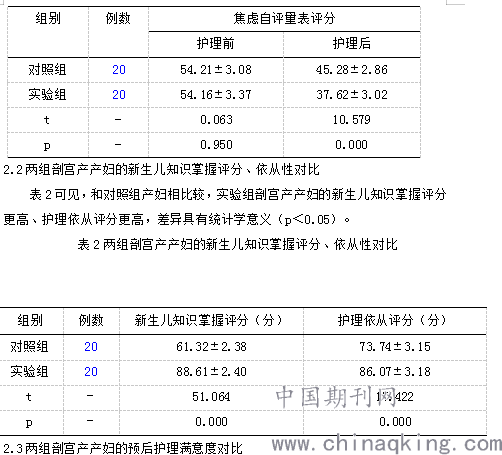
Task: Click the t value 51.064
Action: (x=211, y=397)
